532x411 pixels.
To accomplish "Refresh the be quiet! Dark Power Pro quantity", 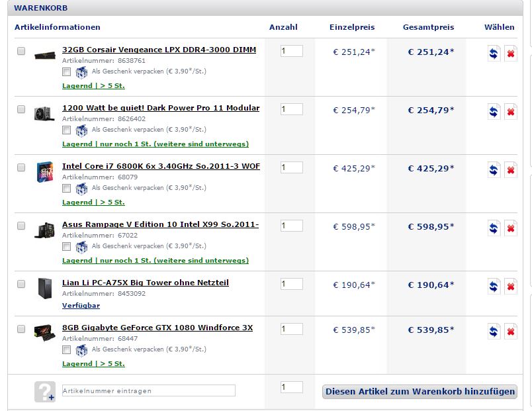I will tap(494, 112).
